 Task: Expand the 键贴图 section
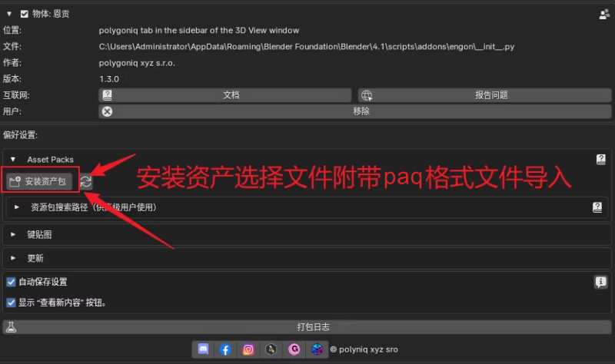pos(13,234)
